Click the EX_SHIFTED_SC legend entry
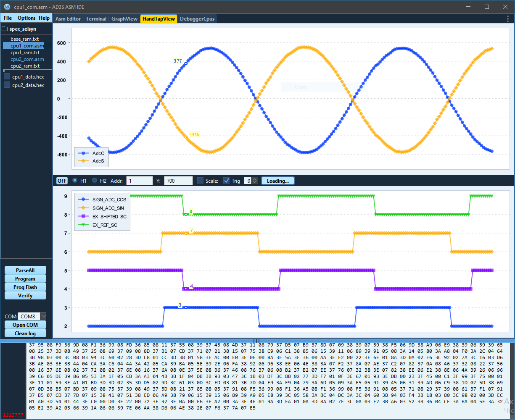 click(102, 217)
